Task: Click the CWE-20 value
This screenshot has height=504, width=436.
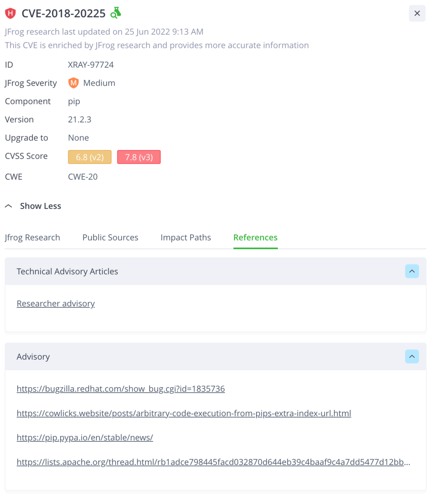Action: [83, 177]
